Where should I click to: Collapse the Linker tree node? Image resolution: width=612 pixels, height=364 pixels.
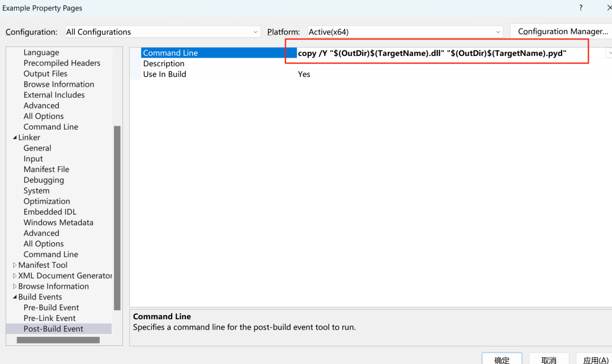point(15,138)
